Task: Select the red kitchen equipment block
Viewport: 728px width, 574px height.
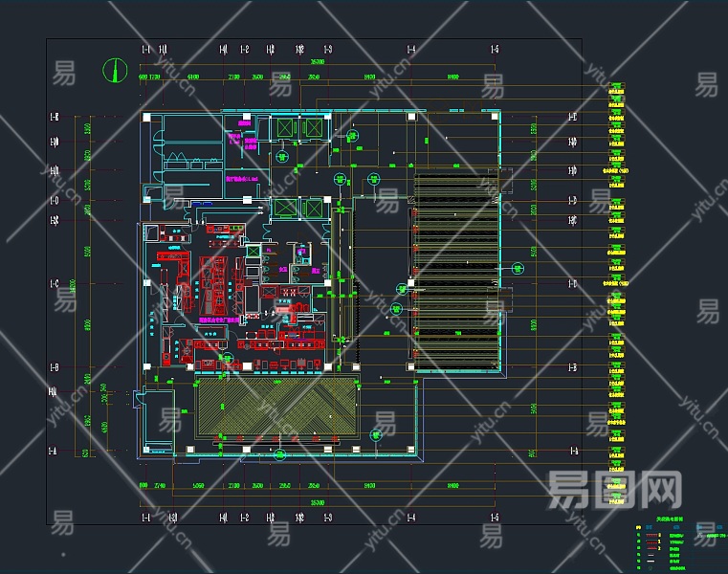Action: coord(212,287)
